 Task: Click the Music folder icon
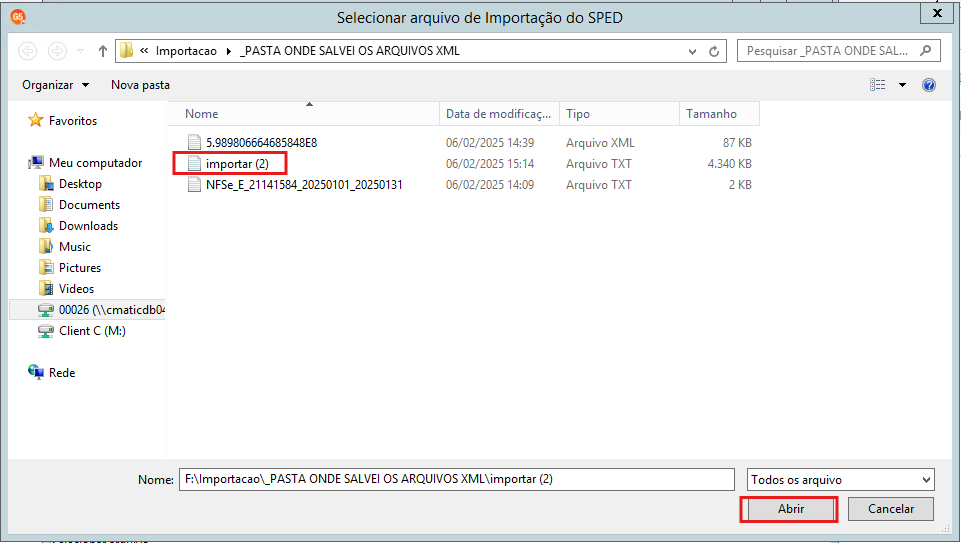(x=46, y=246)
